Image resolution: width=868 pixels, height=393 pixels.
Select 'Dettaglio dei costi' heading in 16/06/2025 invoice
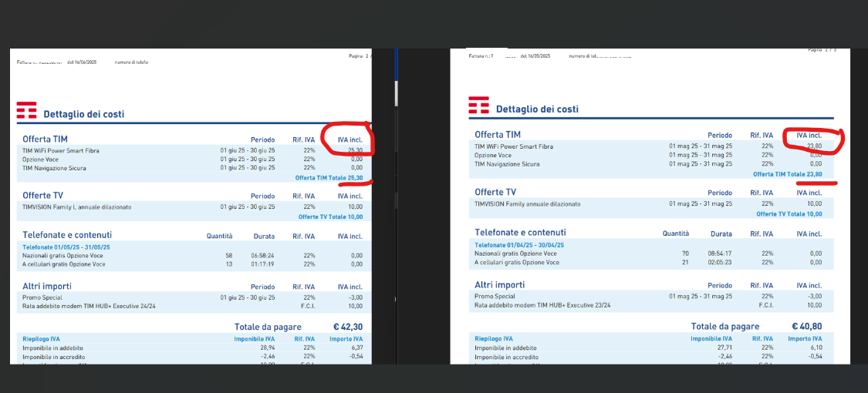(83, 114)
